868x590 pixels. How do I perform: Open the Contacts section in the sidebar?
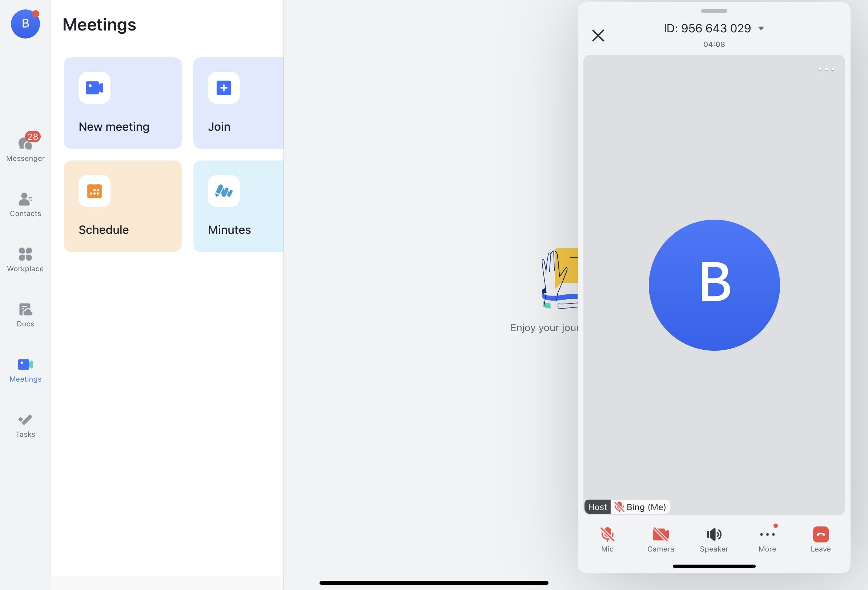(25, 204)
